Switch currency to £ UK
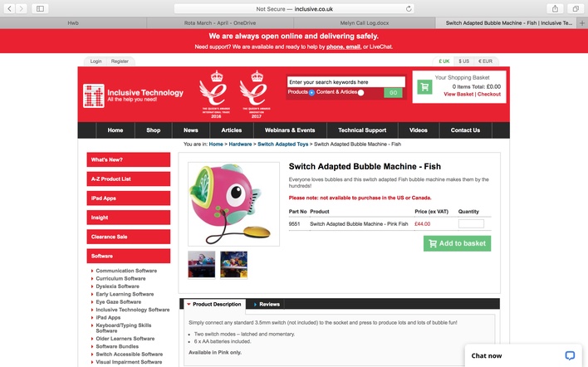The width and height of the screenshot is (588, 367). 444,61
